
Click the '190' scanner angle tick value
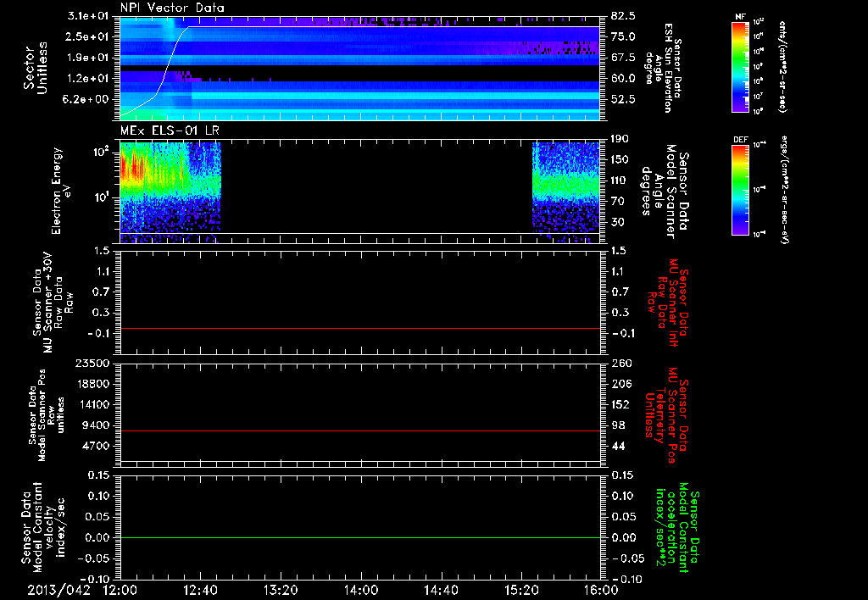[620, 139]
